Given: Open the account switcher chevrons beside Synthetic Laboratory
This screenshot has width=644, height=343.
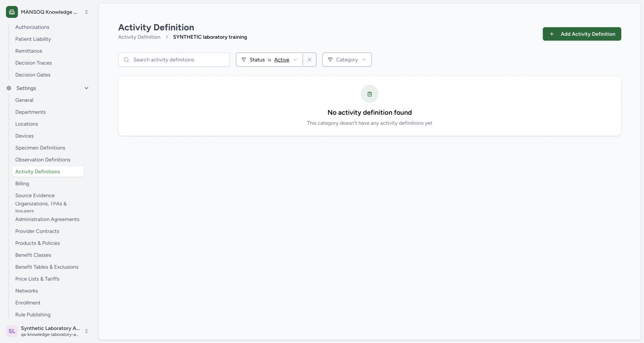Looking at the screenshot, I should pos(86,331).
